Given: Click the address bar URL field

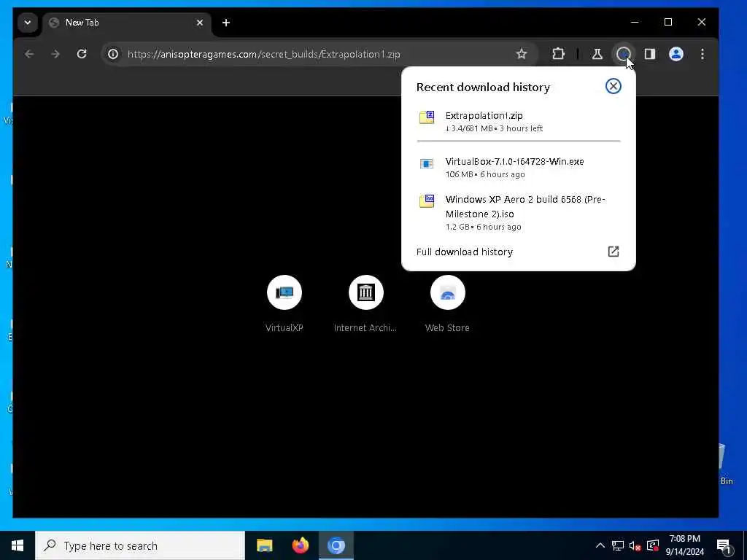Looking at the screenshot, I should pos(320,54).
